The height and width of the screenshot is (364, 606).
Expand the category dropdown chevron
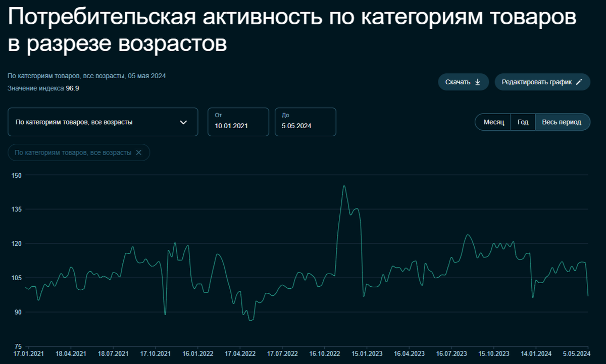click(183, 122)
